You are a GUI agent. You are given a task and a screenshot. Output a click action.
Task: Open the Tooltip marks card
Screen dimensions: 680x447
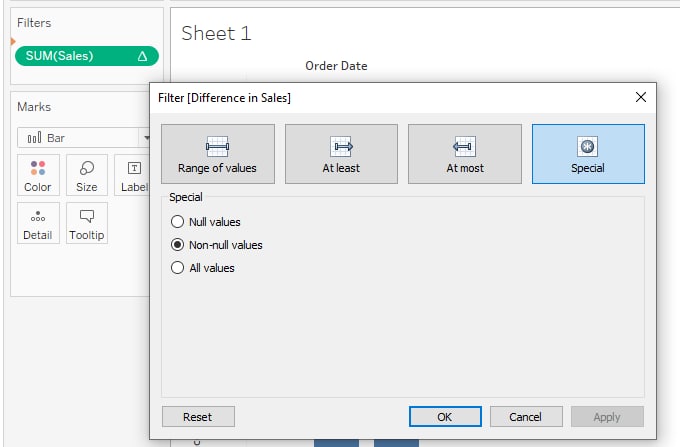87,223
